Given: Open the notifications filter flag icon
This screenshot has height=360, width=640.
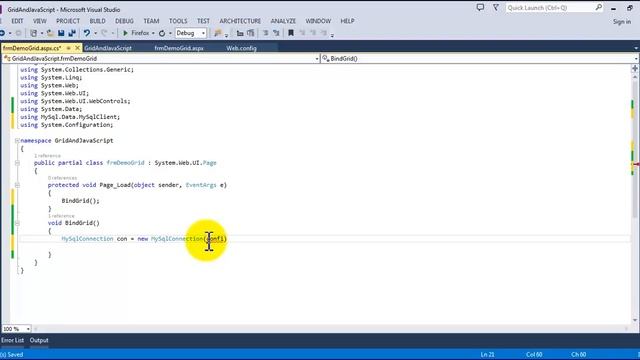Looking at the screenshot, I should (496, 7).
